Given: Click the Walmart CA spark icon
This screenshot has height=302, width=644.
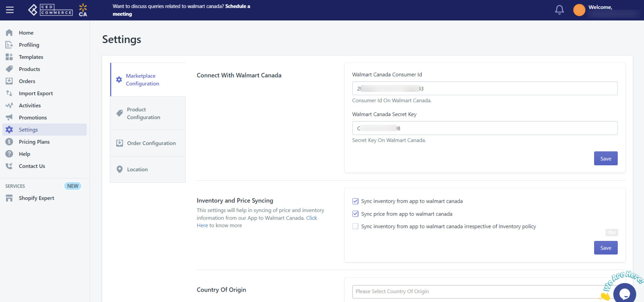Looking at the screenshot, I should pyautogui.click(x=83, y=10).
